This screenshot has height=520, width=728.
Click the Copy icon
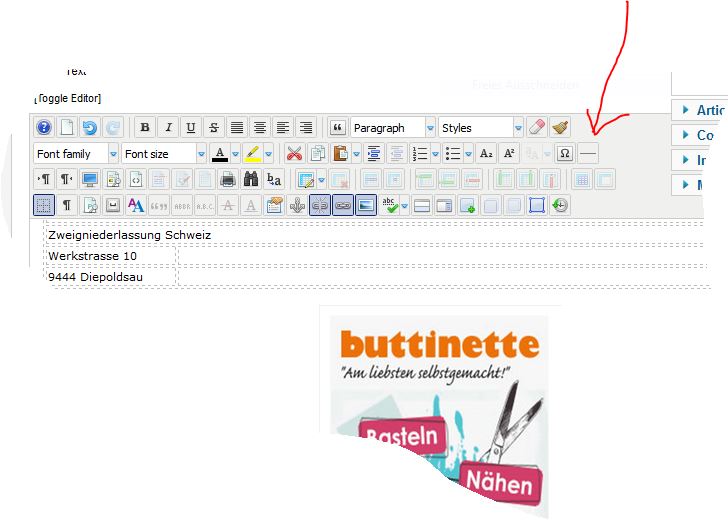(318, 154)
